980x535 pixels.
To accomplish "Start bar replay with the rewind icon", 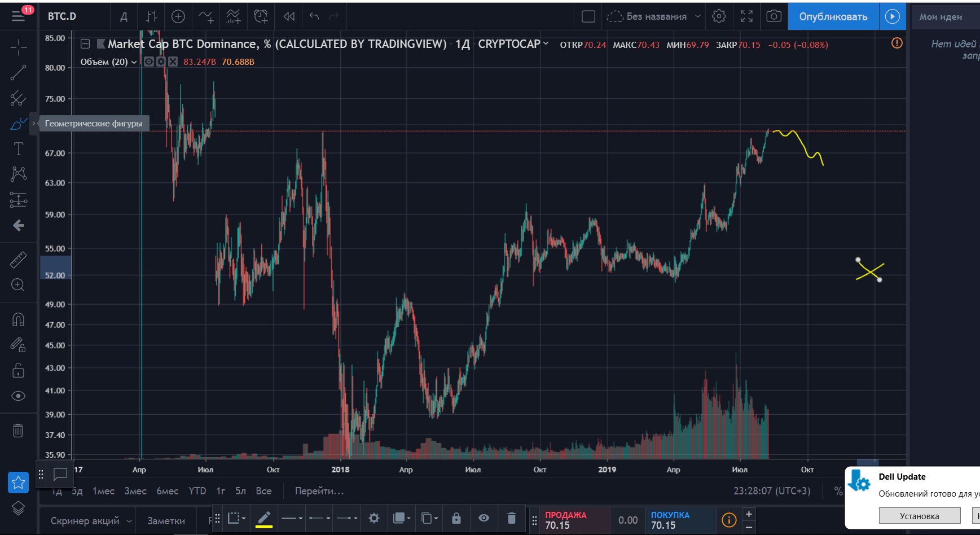I will coord(289,17).
